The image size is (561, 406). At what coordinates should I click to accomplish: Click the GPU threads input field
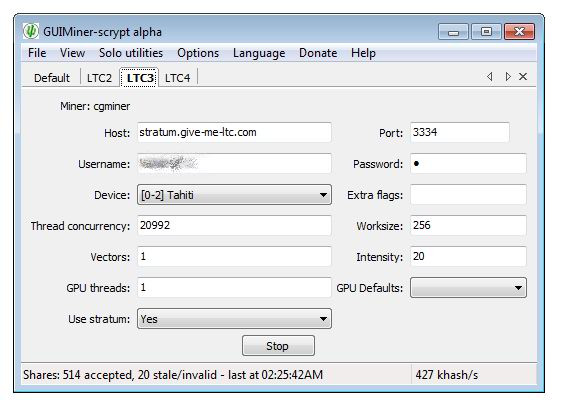234,288
